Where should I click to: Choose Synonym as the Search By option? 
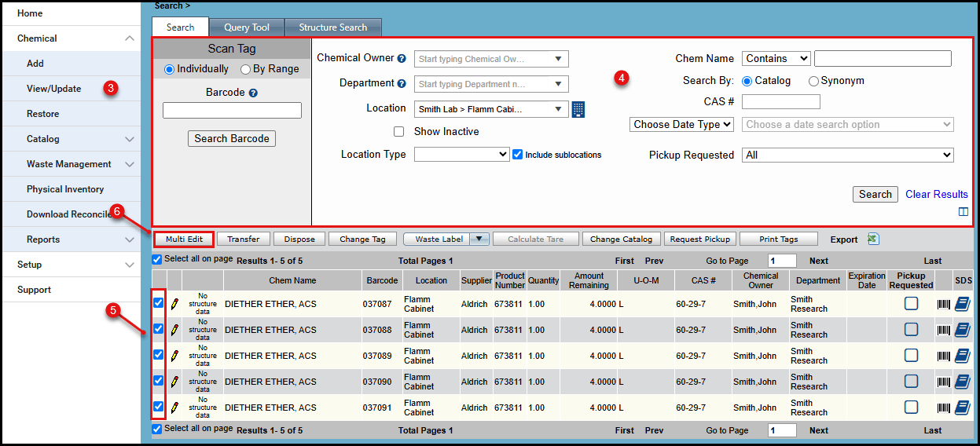pyautogui.click(x=813, y=81)
